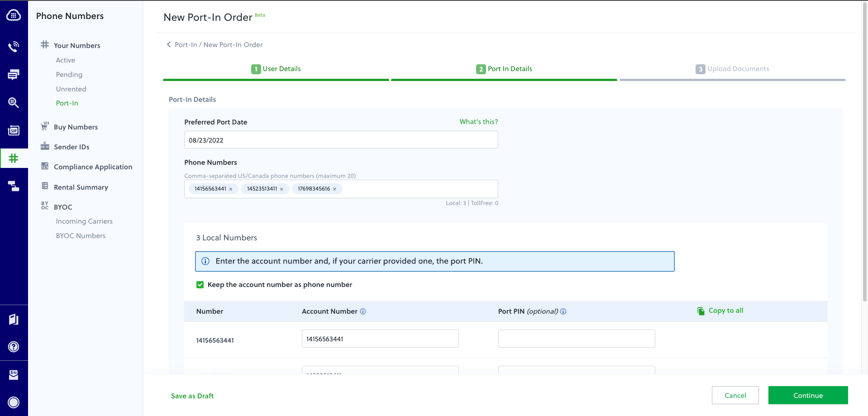Open Your Numbers section in the sidebar
Screen dimensions: 868x416
pos(77,45)
